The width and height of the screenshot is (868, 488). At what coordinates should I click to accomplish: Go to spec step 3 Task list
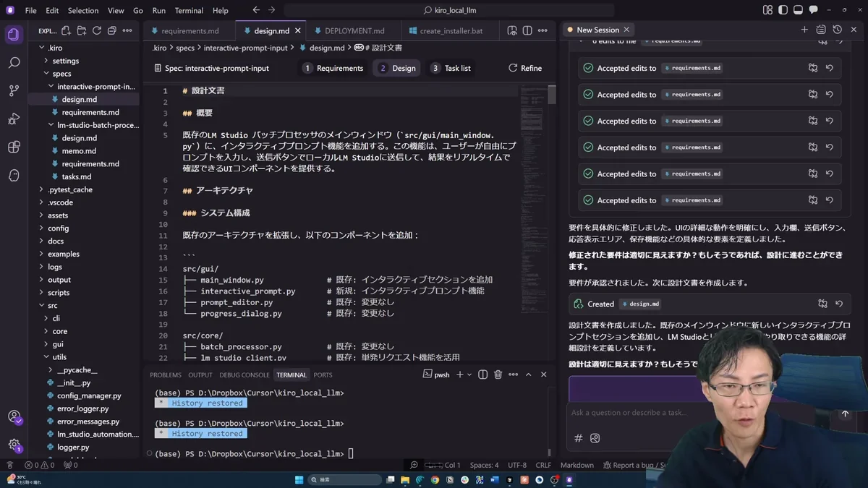[451, 68]
